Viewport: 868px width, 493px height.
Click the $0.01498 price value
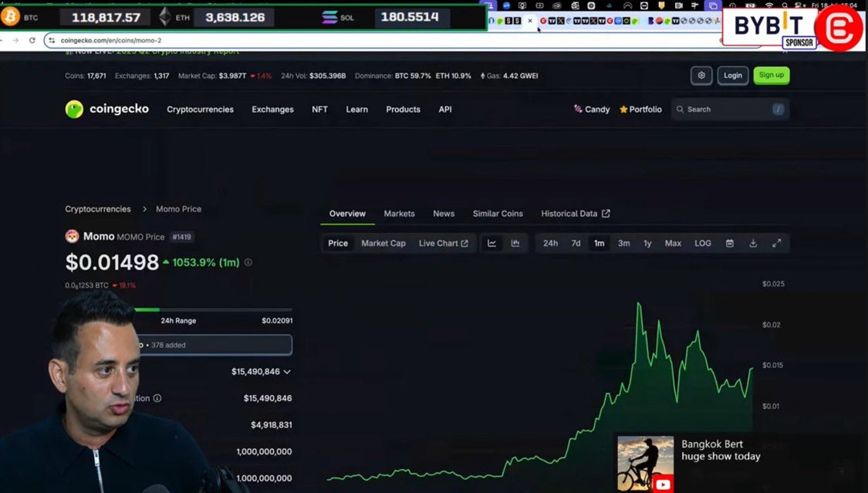[x=112, y=262]
